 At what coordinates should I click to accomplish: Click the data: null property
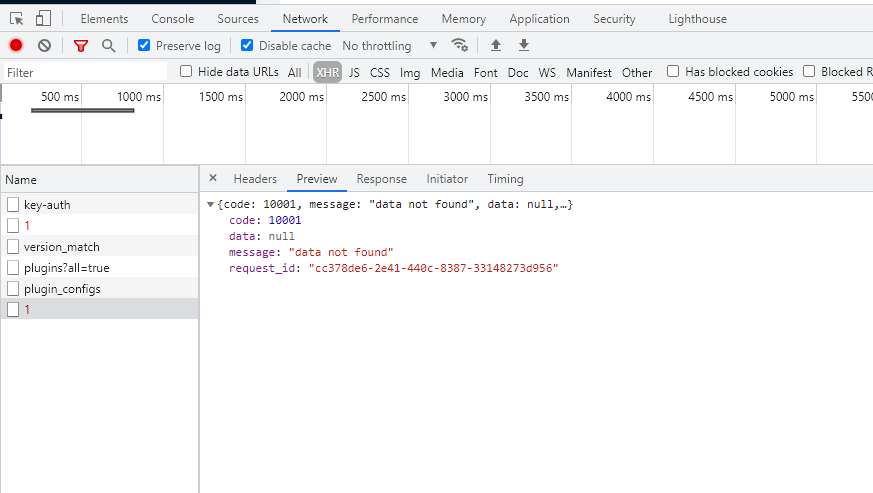tap(262, 236)
